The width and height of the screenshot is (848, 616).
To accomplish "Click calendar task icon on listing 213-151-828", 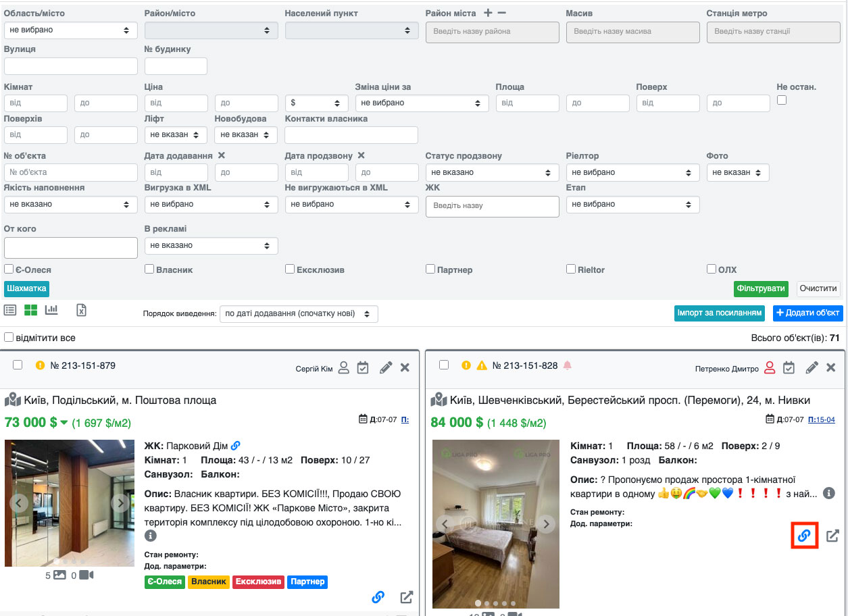I will [789, 368].
